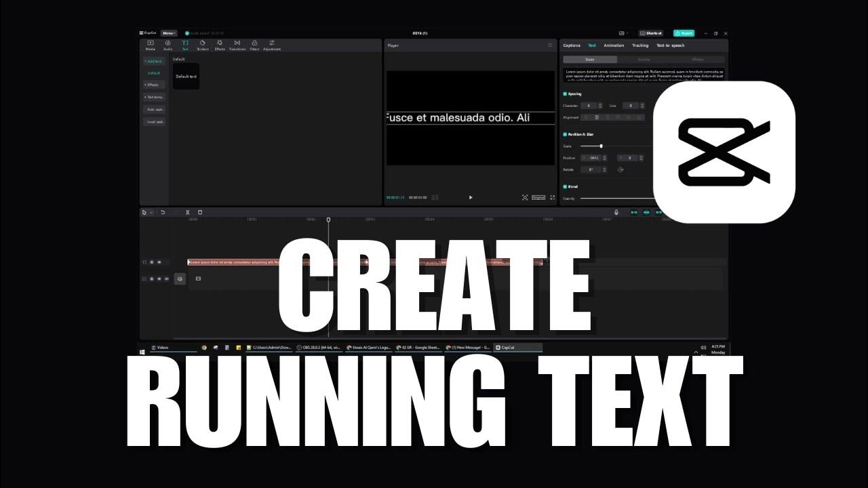Click the cover icon on video track

pyautogui.click(x=180, y=279)
